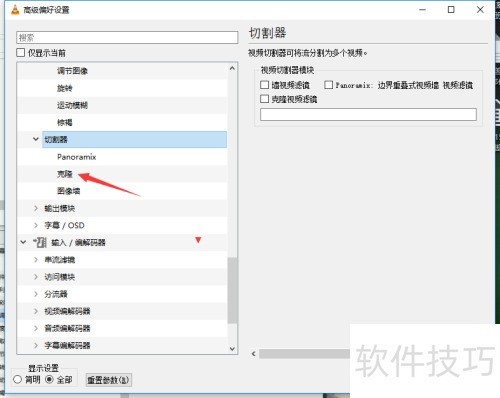The height and width of the screenshot is (398, 500).
Task: Click the tree vertical scrollbar thumb
Action: pyautogui.click(x=232, y=290)
